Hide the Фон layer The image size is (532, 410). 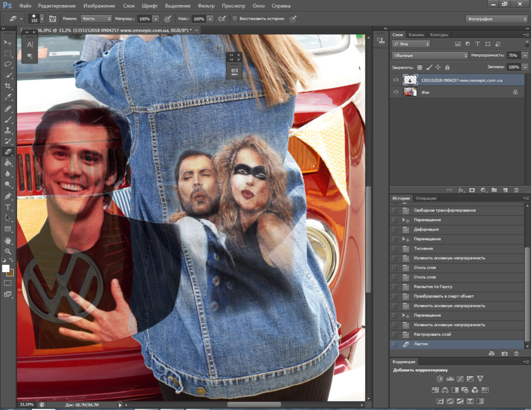point(395,92)
